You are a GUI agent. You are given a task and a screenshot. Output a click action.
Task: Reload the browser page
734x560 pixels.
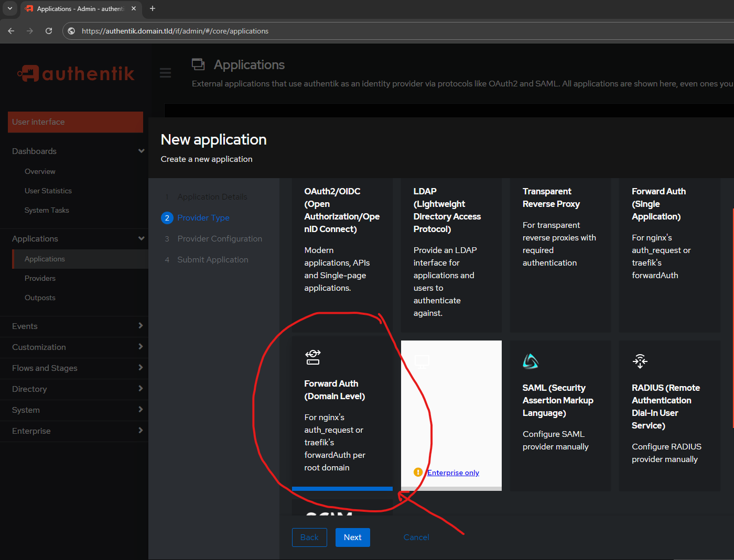49,31
